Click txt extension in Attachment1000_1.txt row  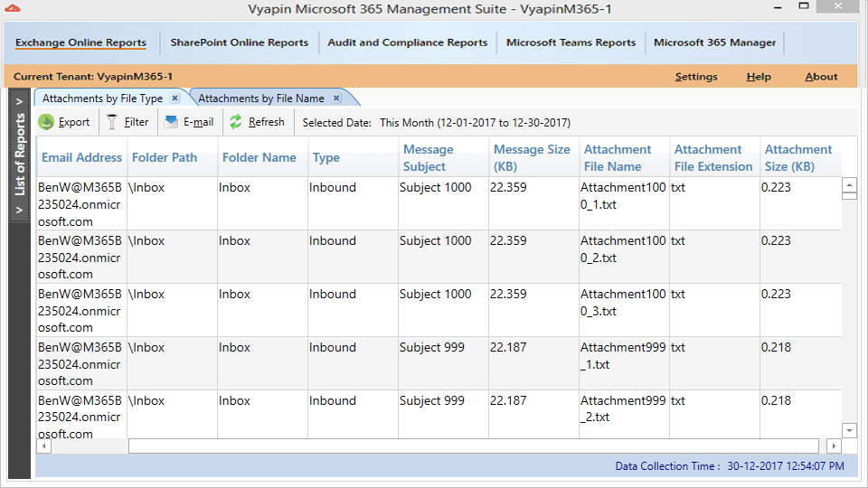point(677,188)
